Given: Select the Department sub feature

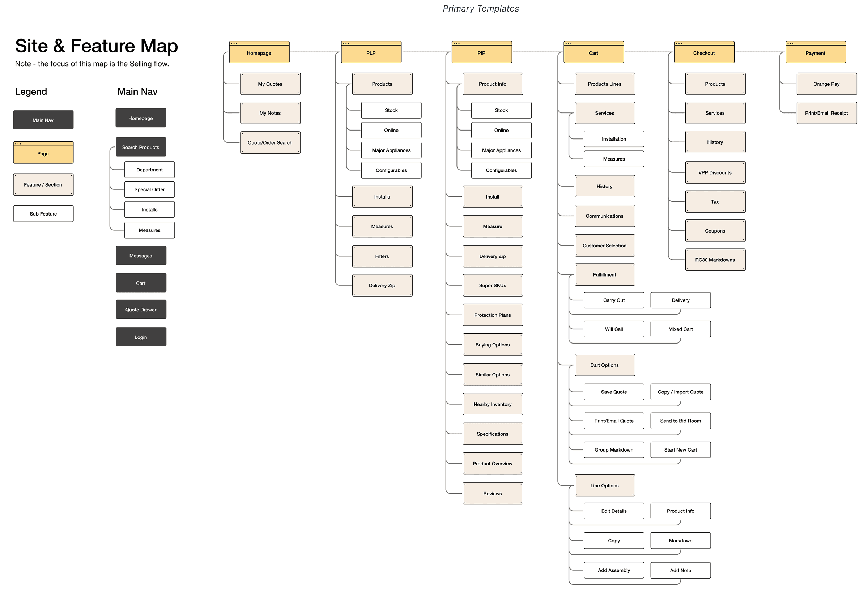Looking at the screenshot, I should point(149,170).
